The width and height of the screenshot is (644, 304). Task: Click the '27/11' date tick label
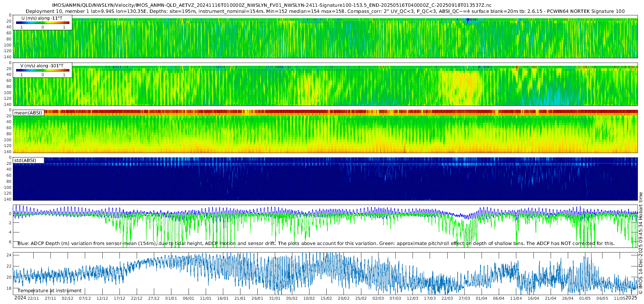pyautogui.click(x=50, y=298)
